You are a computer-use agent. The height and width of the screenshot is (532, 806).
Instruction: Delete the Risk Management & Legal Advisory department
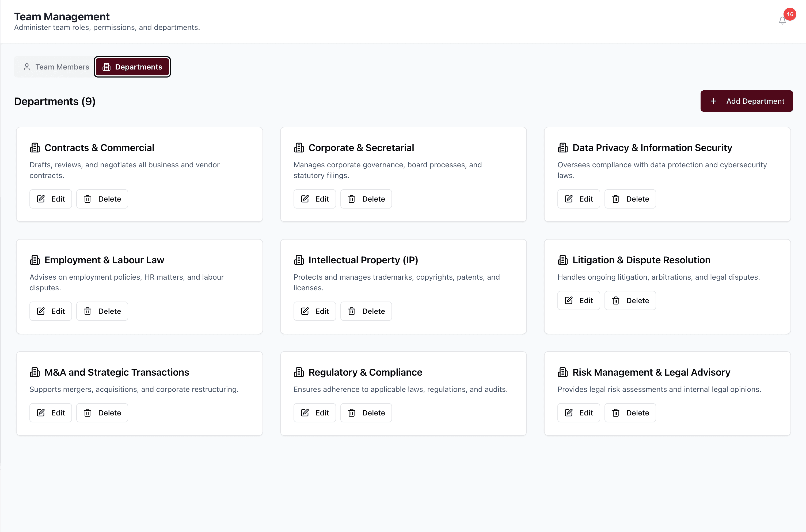tap(630, 413)
